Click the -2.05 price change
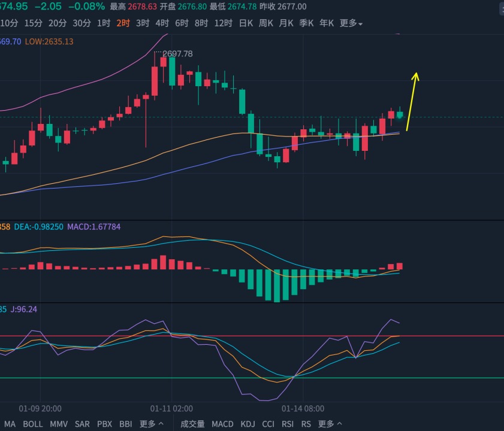 pyautogui.click(x=48, y=7)
